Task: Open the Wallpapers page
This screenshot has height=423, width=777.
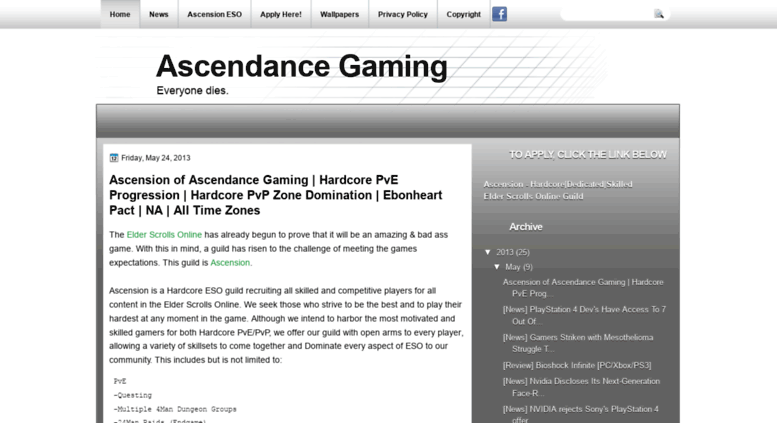Action: coord(339,14)
